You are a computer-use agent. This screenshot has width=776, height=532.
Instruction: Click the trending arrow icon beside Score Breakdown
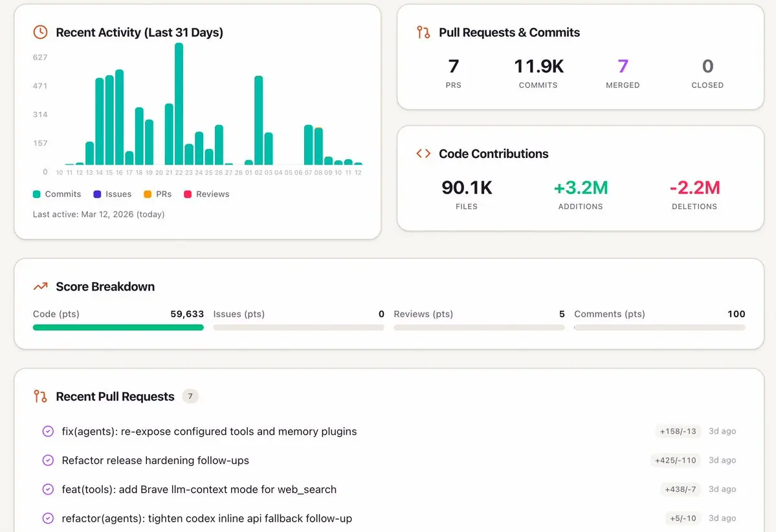coord(40,287)
